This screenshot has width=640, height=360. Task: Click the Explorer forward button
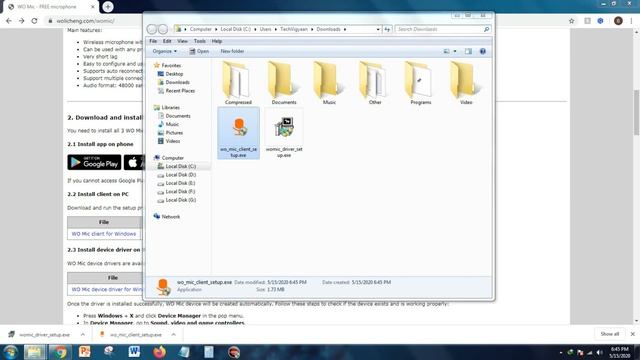(x=162, y=29)
